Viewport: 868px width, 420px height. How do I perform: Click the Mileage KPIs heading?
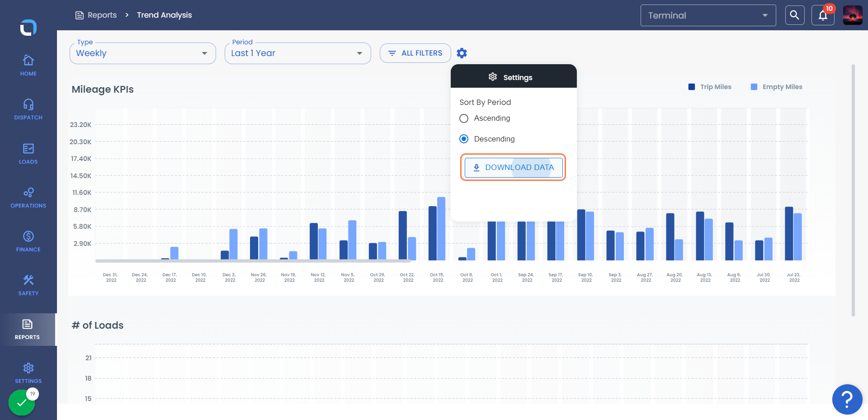(103, 90)
